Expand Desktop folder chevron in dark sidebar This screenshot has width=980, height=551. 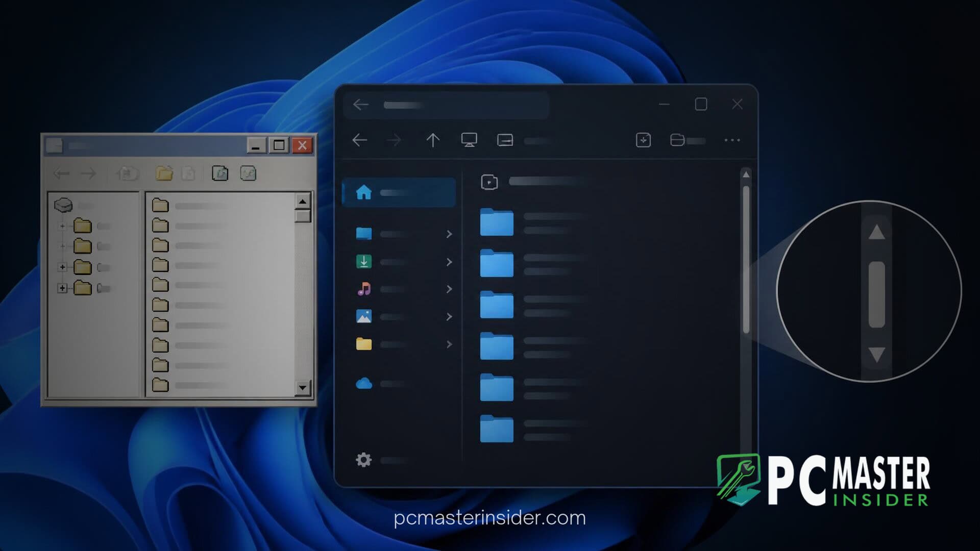click(449, 234)
